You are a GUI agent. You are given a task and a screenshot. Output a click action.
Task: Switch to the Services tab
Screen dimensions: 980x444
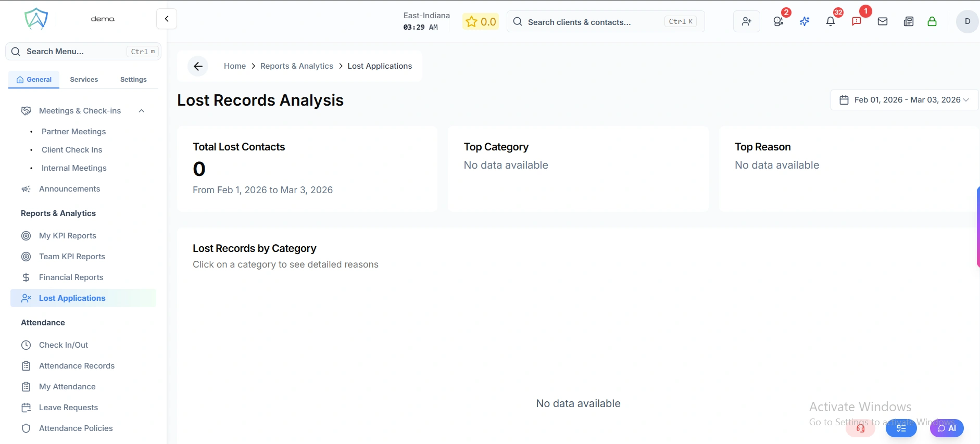click(84, 80)
